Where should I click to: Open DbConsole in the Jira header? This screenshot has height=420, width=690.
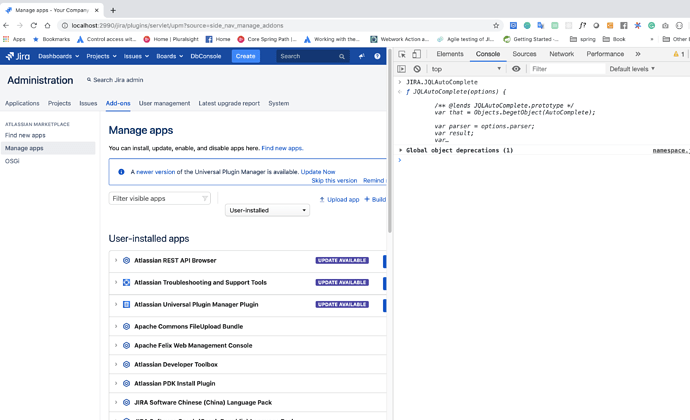pos(206,56)
